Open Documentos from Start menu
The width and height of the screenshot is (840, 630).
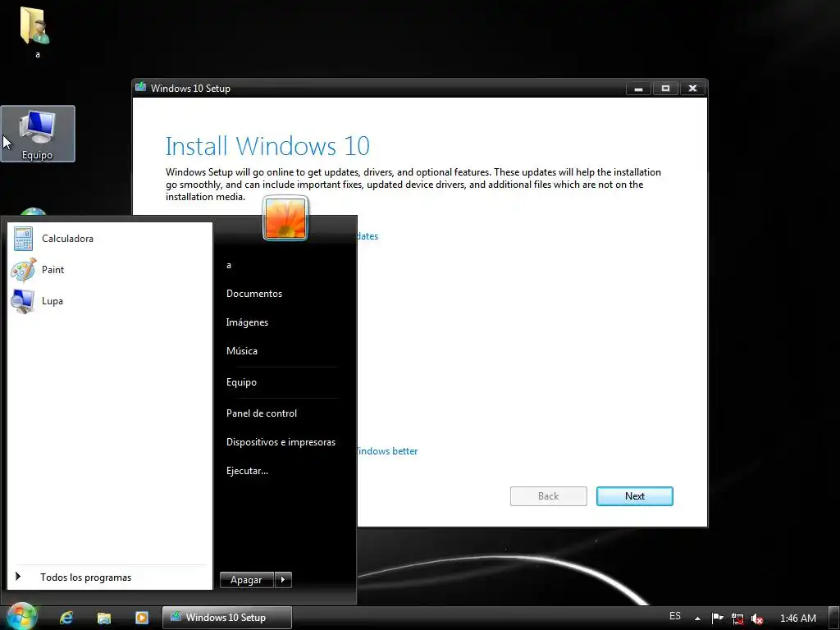point(254,294)
